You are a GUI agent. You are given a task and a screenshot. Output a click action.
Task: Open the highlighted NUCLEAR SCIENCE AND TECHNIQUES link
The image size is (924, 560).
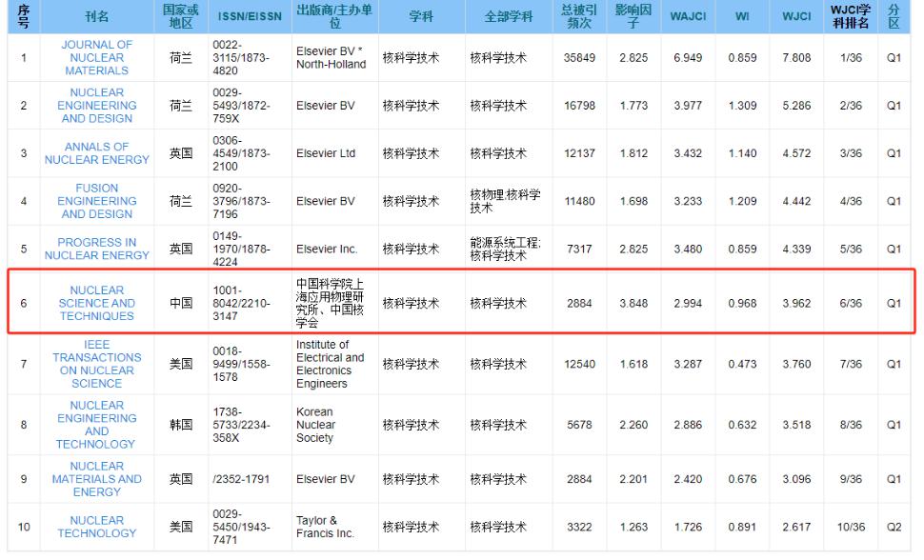[96, 303]
